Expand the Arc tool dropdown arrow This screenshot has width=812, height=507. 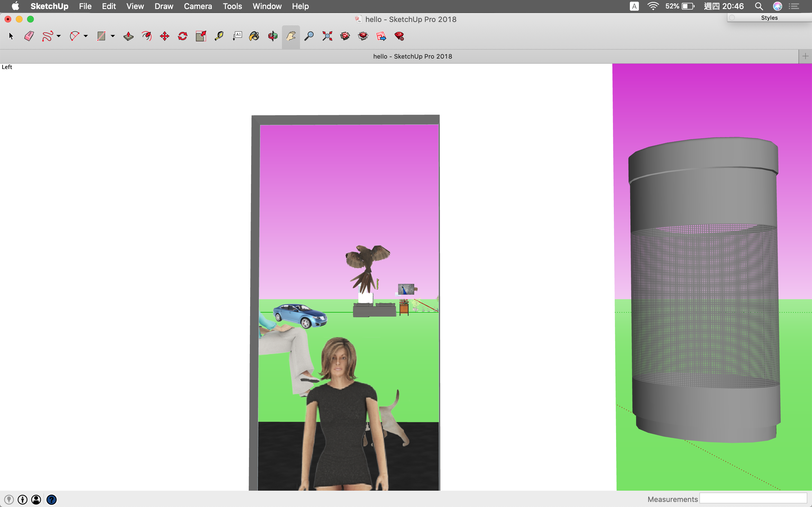[86, 36]
